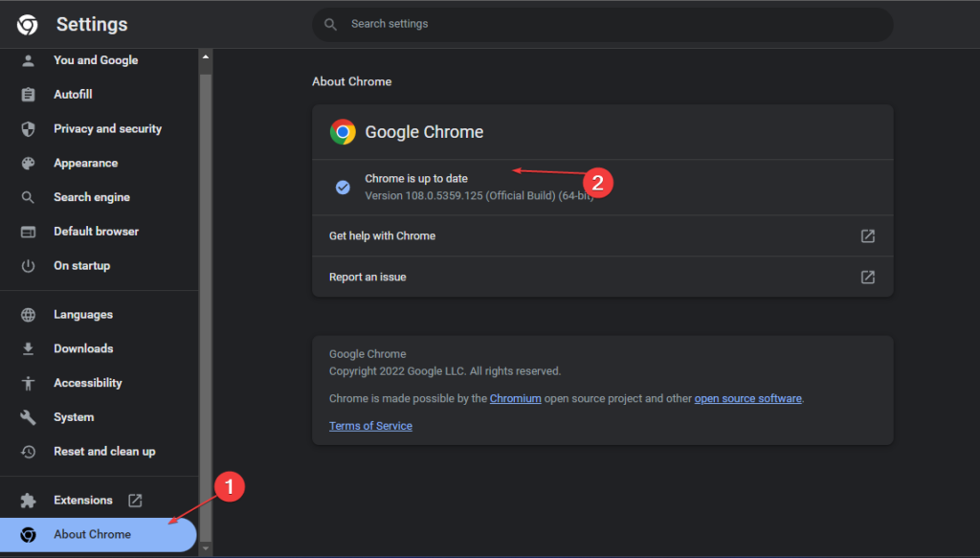Screen dimensions: 980x558
Task: Click external link icon beside Report an issue
Action: pyautogui.click(x=867, y=277)
